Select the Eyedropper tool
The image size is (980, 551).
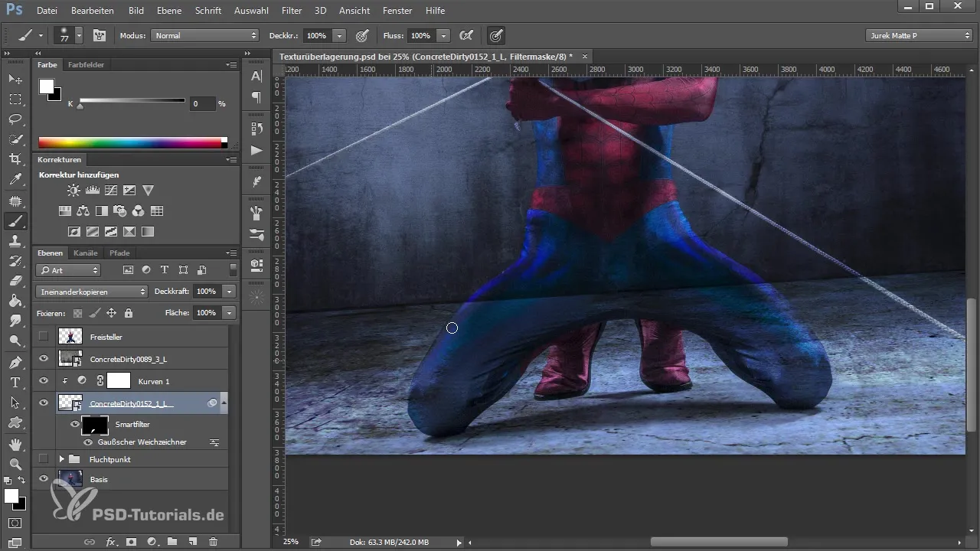pyautogui.click(x=15, y=180)
